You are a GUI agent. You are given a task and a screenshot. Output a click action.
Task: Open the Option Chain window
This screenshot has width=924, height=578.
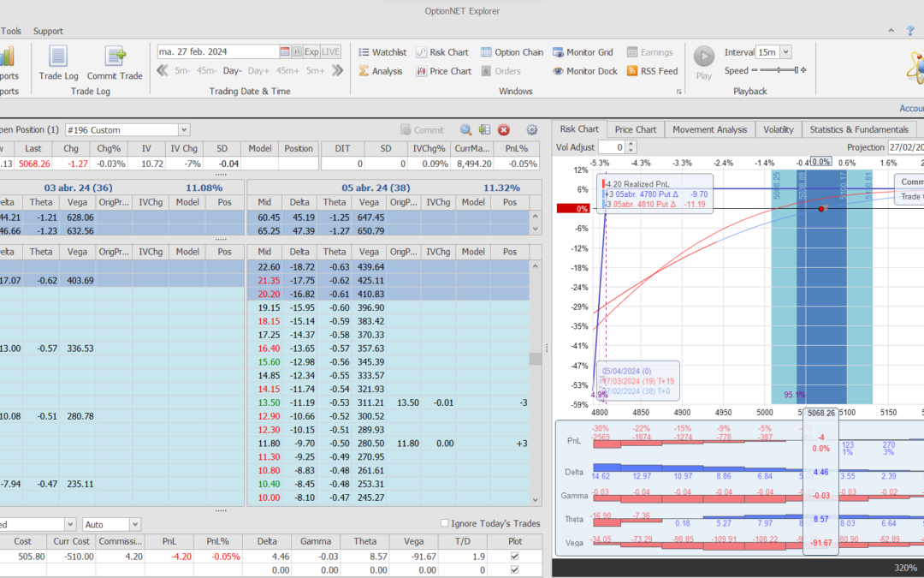tap(512, 52)
